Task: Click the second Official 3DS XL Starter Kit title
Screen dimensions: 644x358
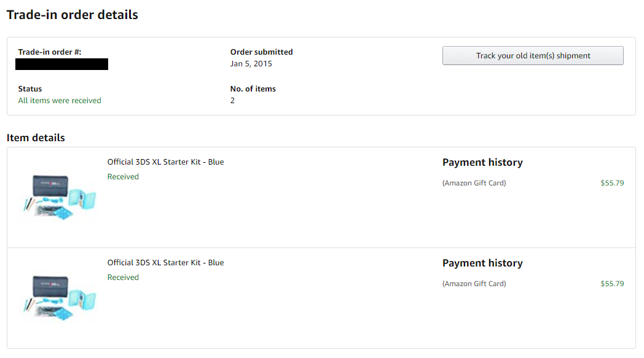Action: (165, 262)
